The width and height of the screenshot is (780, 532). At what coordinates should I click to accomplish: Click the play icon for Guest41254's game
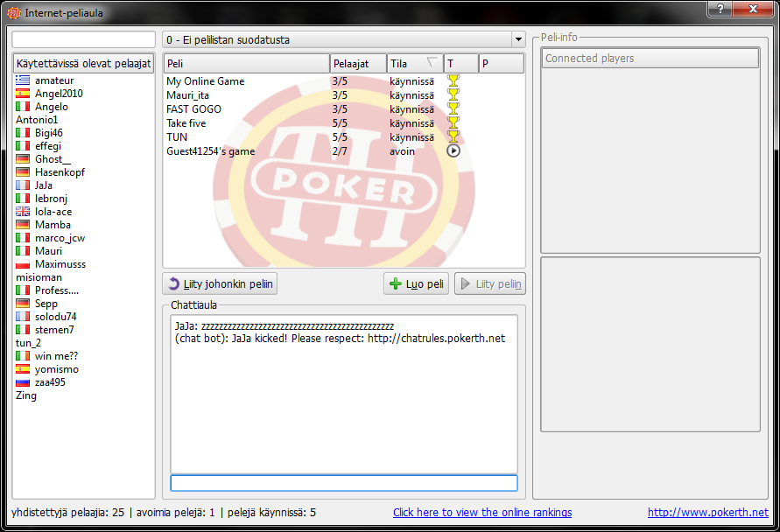(x=453, y=151)
